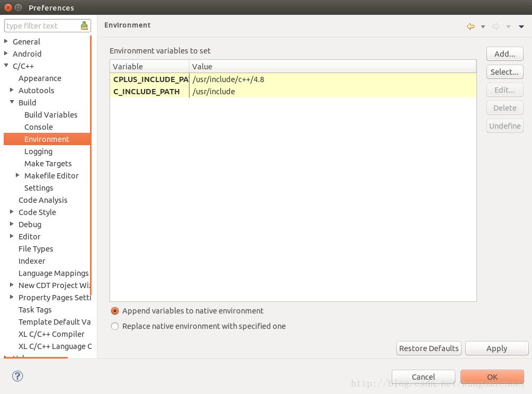
Task: Click the Select... button
Action: pos(504,72)
